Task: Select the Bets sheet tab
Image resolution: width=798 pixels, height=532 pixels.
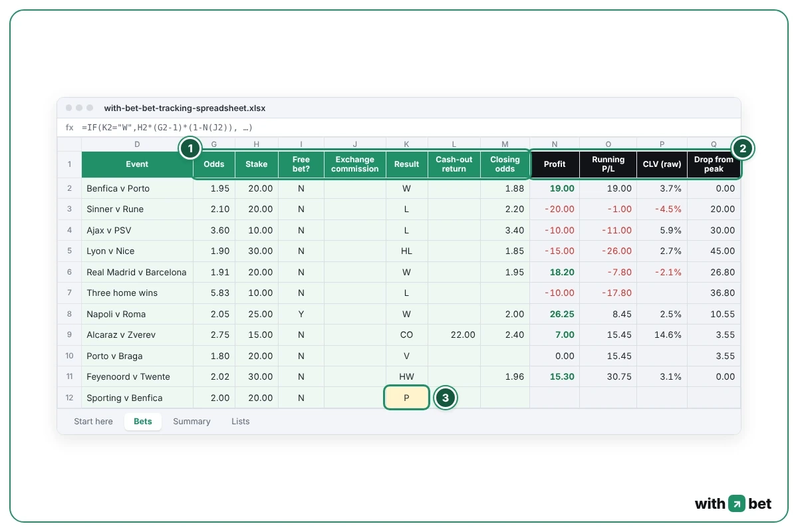Action: [x=143, y=421]
